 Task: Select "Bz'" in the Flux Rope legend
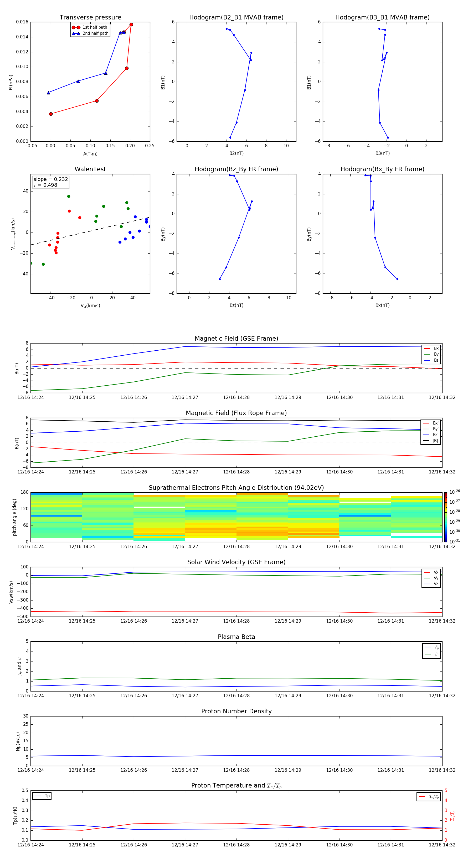pos(431,435)
